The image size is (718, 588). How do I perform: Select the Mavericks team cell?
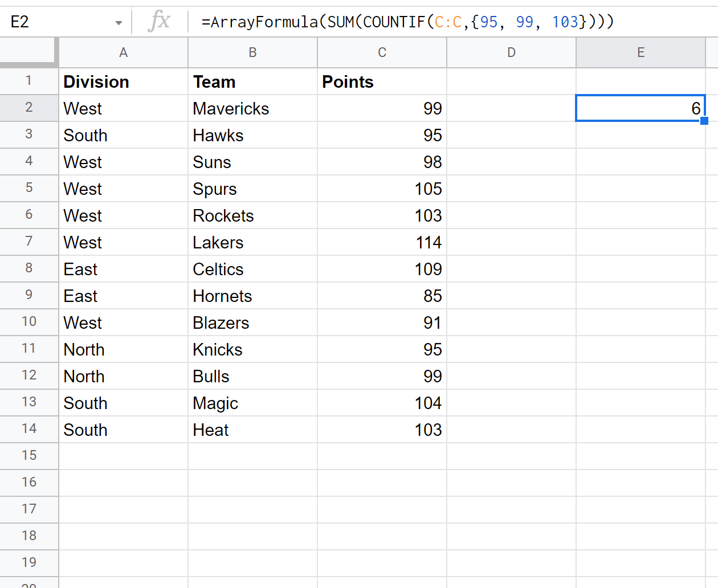pos(252,109)
